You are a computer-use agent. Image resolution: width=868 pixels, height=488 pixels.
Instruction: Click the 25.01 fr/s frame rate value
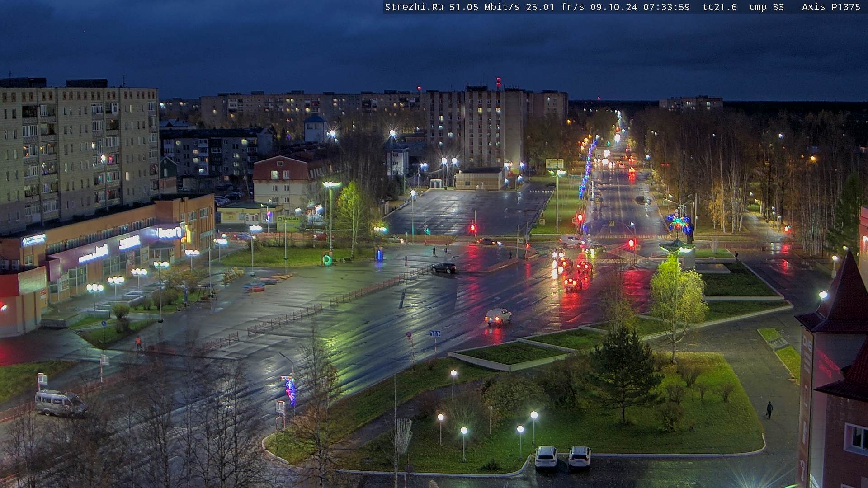click(x=555, y=7)
